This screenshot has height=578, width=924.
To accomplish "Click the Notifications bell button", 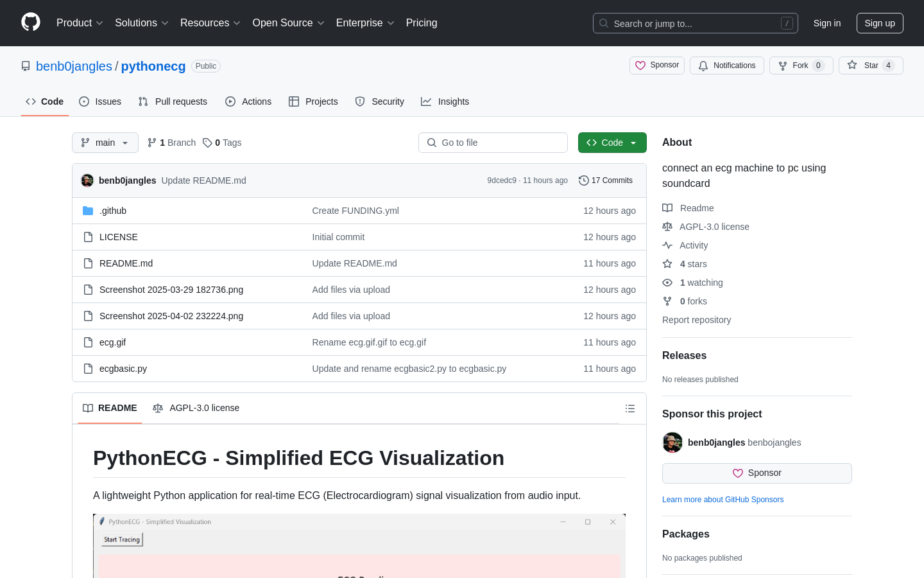I will coord(727,66).
